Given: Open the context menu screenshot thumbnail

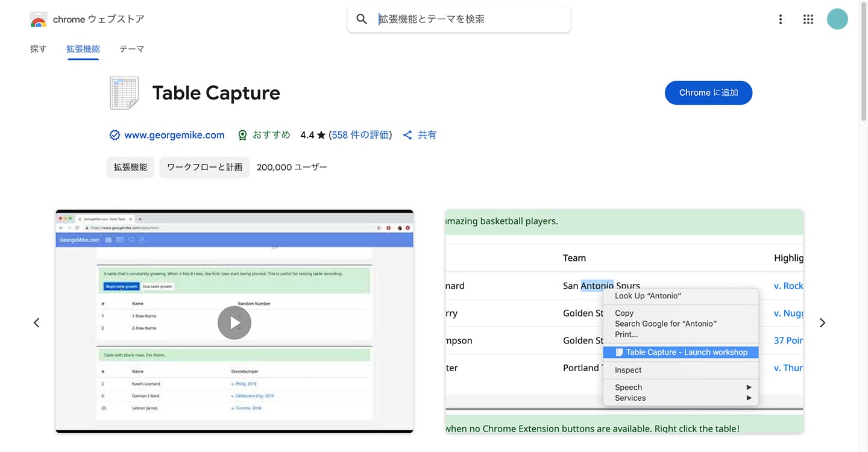Looking at the screenshot, I should [x=624, y=321].
